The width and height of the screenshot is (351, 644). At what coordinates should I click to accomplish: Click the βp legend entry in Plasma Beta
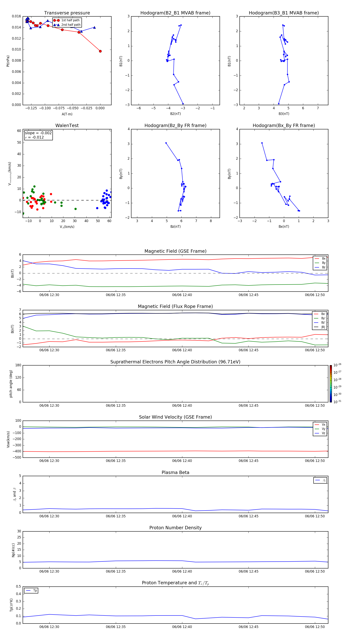(320, 480)
